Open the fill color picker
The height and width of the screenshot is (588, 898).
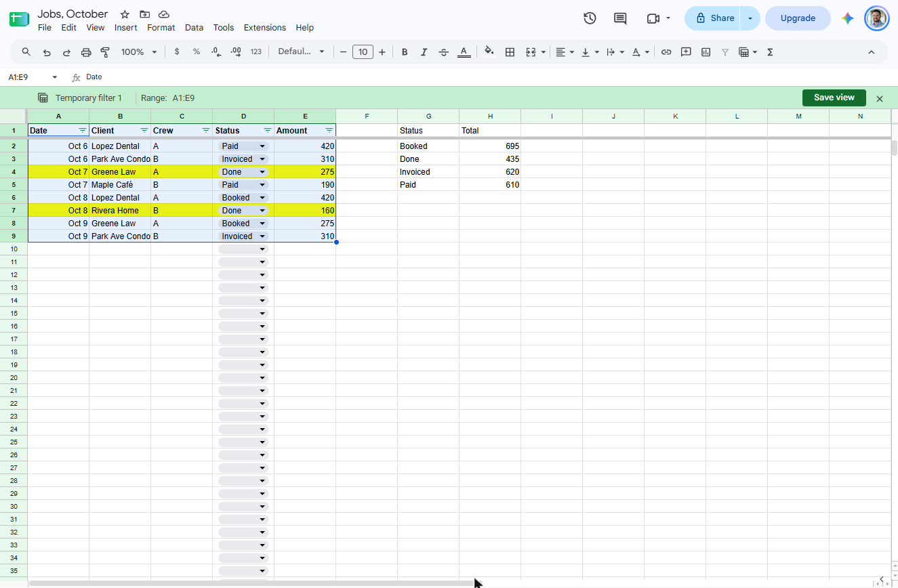click(489, 52)
